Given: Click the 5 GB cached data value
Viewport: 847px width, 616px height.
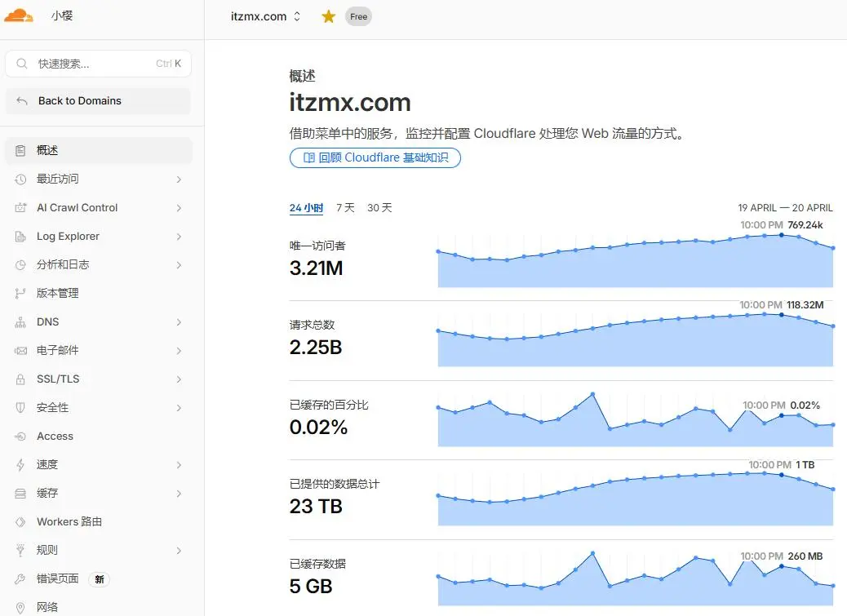Looking at the screenshot, I should tap(311, 587).
